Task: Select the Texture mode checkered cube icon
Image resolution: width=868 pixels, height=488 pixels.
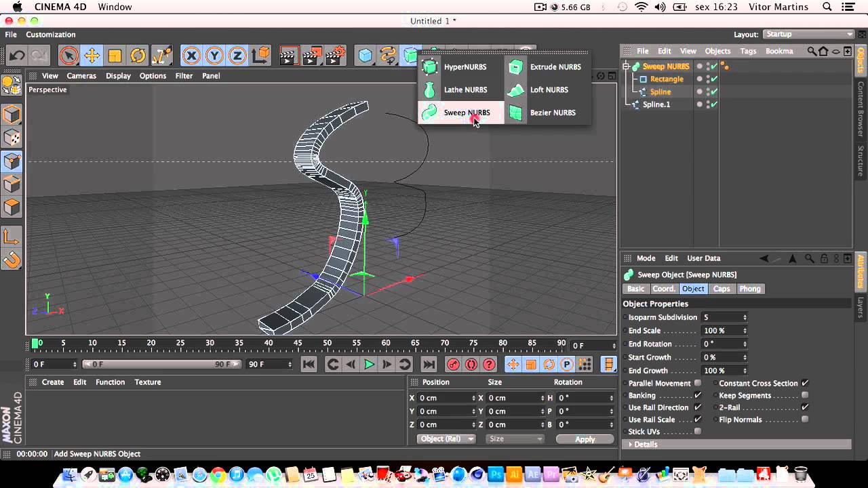Action: (12, 138)
